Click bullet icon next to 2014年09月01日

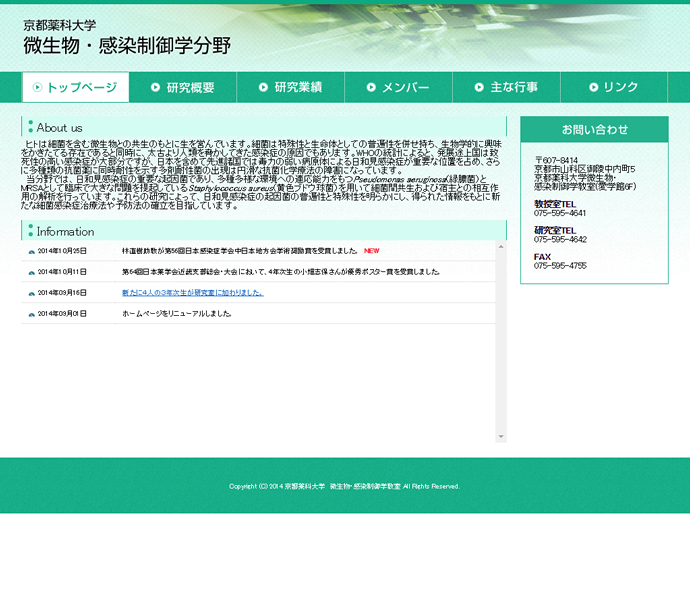pyautogui.click(x=32, y=315)
